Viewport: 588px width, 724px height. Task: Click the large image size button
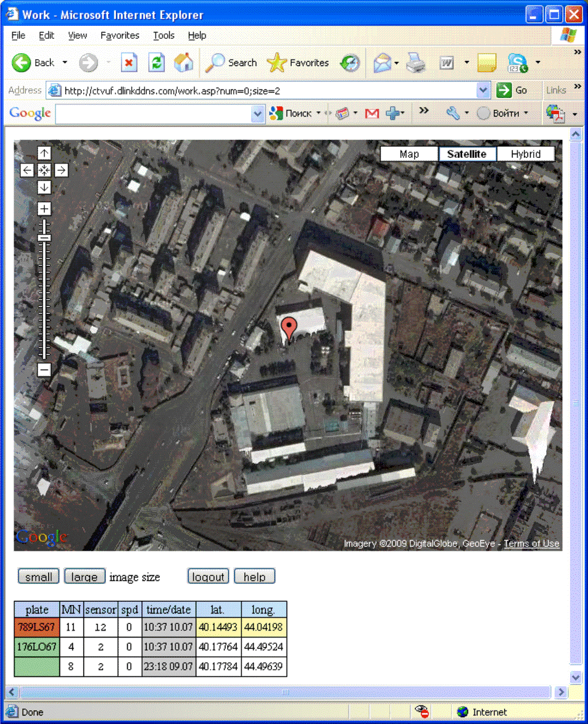point(85,576)
